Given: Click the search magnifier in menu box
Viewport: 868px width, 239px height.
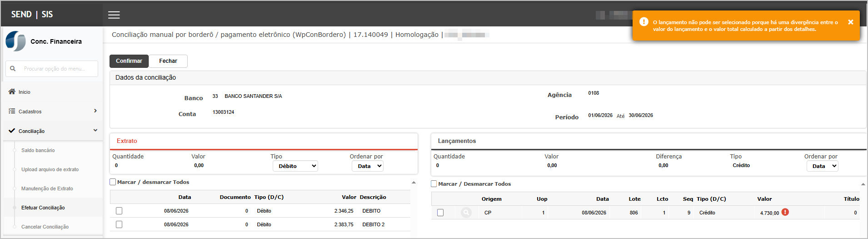Looking at the screenshot, I should click(13, 69).
